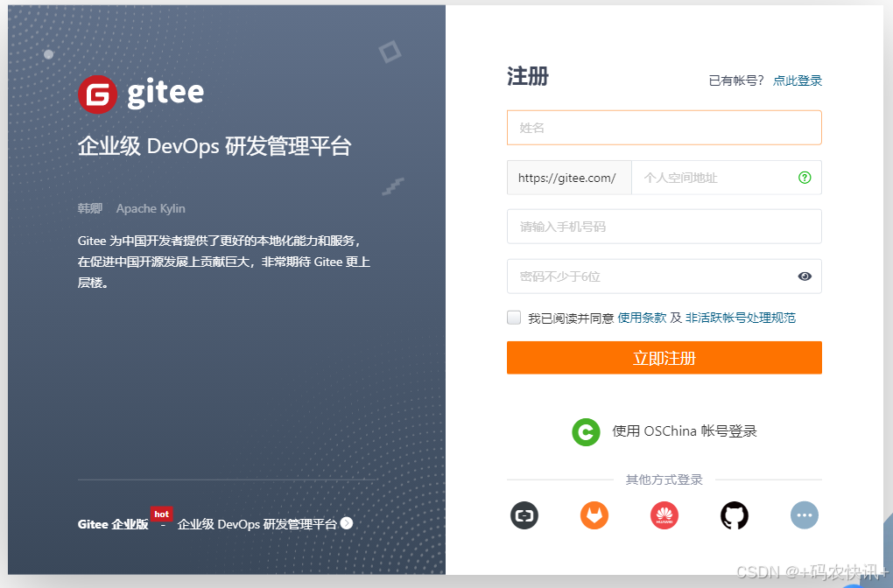This screenshot has height=588, width=893.
Task: Click the Apache Kylin text
Action: 151,208
